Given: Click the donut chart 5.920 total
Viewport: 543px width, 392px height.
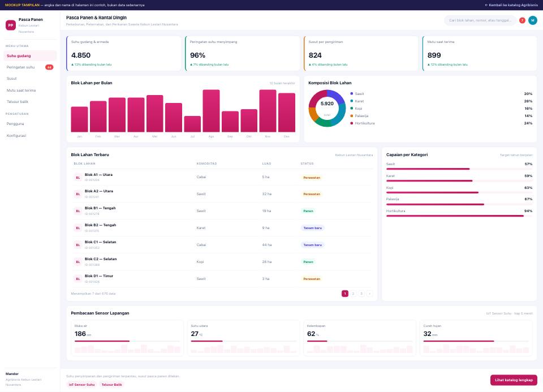Looking at the screenshot, I should coord(327,109).
